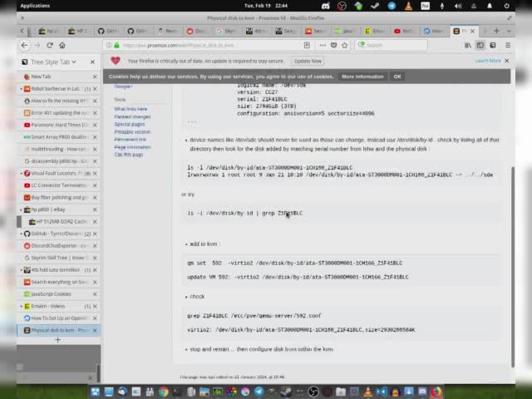
Task: Open the list all tabs dropdown arrow
Action: (x=509, y=31)
